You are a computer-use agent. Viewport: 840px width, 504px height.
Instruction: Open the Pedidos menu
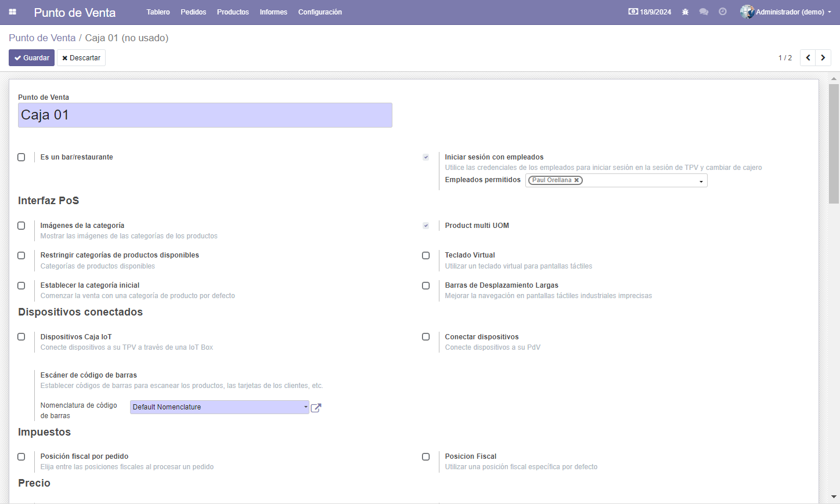pos(193,12)
